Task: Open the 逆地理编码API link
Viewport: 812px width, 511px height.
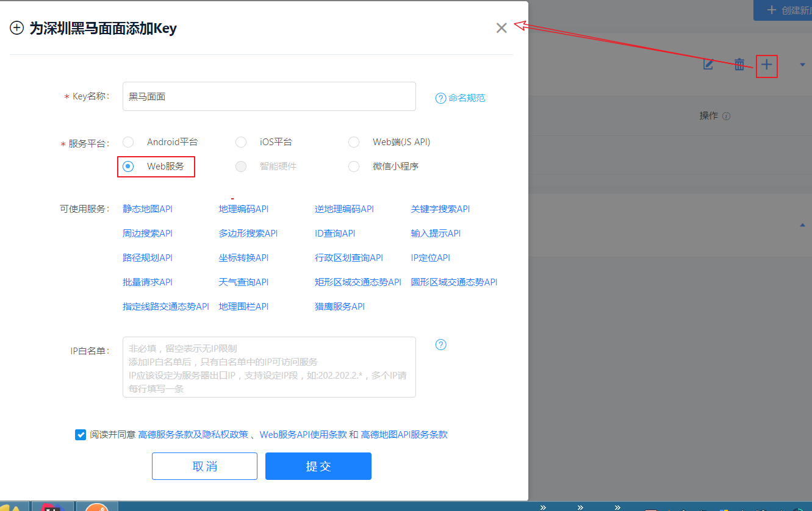Action: tap(344, 209)
